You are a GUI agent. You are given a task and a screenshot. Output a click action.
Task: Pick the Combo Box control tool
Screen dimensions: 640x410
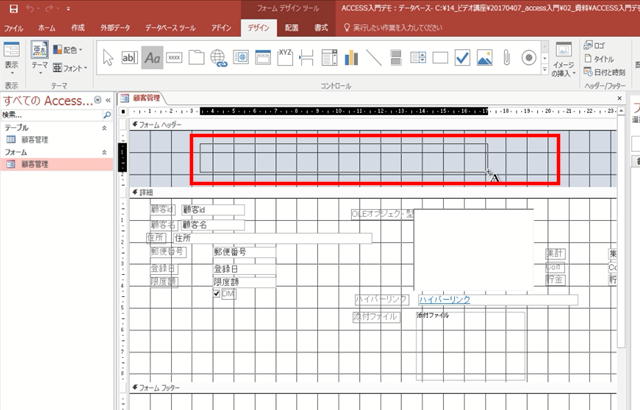point(329,58)
